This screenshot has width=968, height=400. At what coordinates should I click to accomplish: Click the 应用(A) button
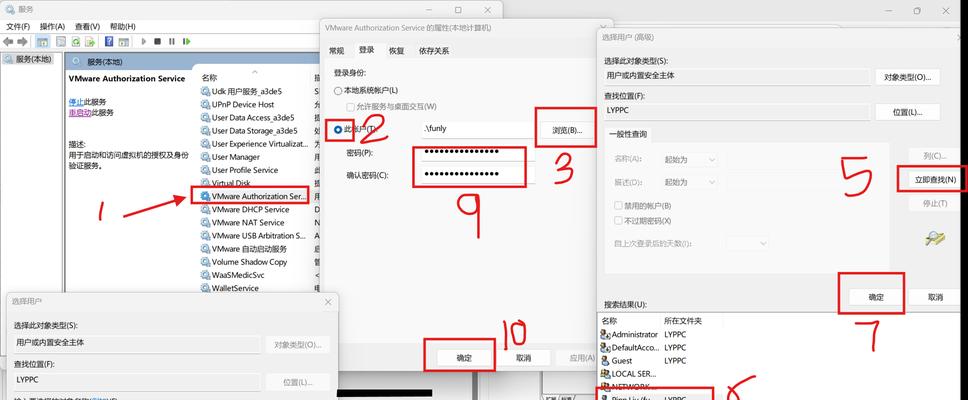click(580, 358)
